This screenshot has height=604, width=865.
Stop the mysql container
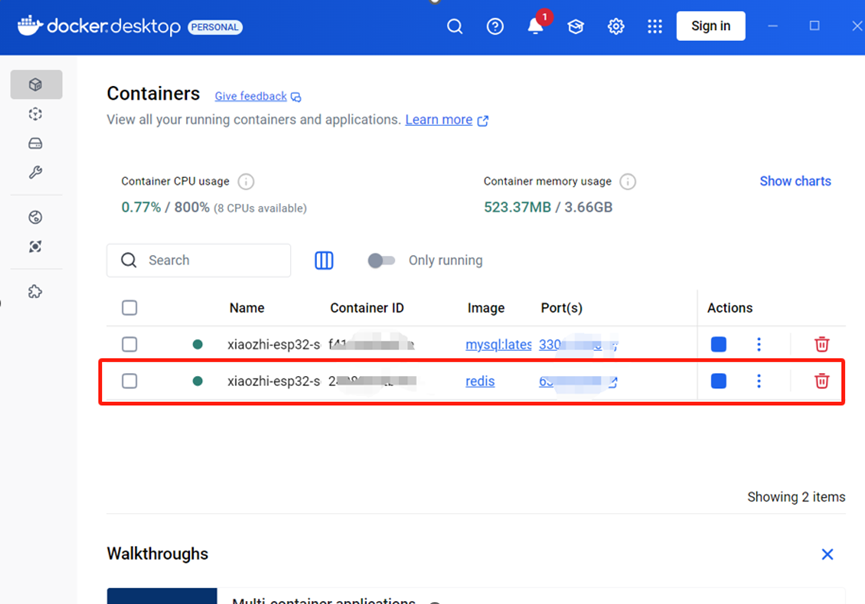tap(718, 344)
